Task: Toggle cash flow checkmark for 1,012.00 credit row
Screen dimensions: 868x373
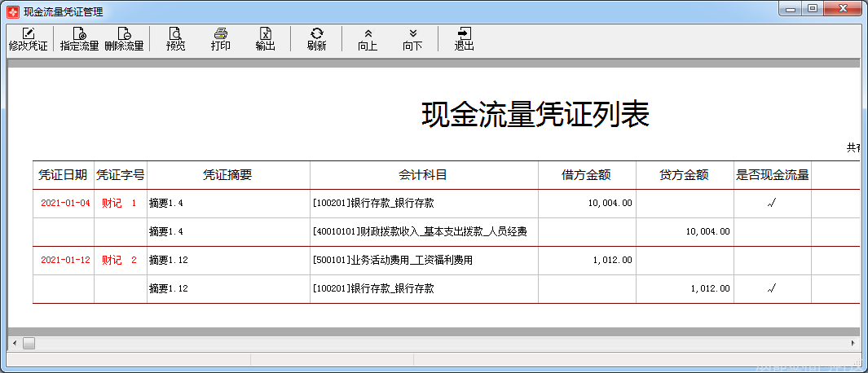Action: click(x=771, y=288)
